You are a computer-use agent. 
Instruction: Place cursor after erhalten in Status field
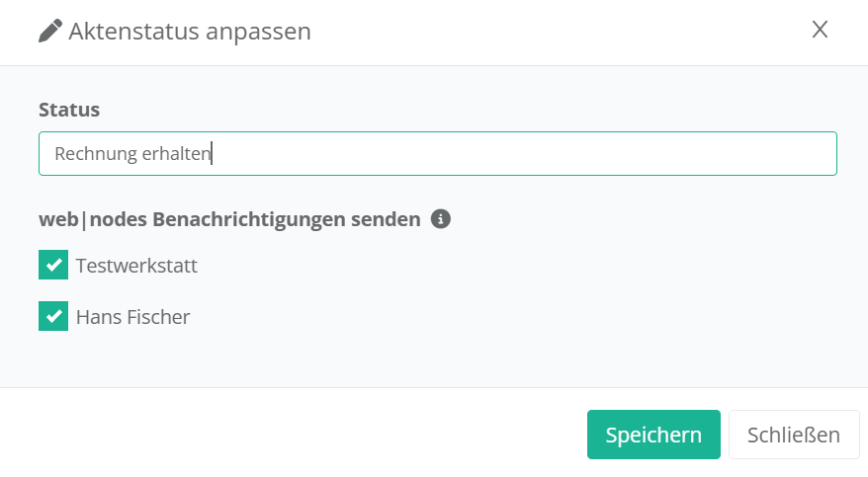[x=212, y=154]
